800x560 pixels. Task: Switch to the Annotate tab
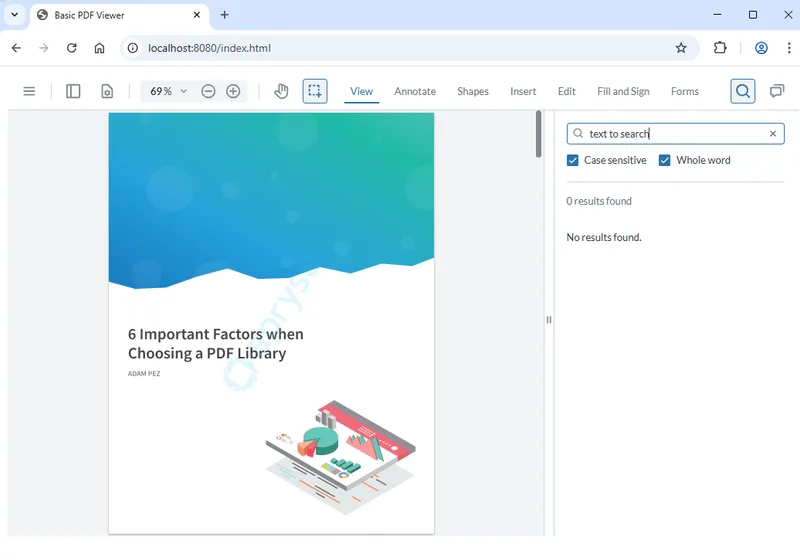coord(415,91)
